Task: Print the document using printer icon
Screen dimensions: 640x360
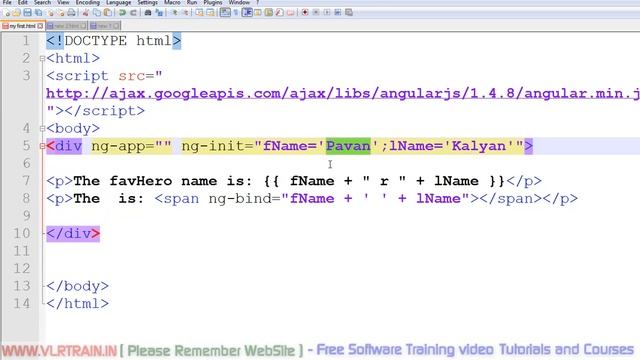Action: 71,13
